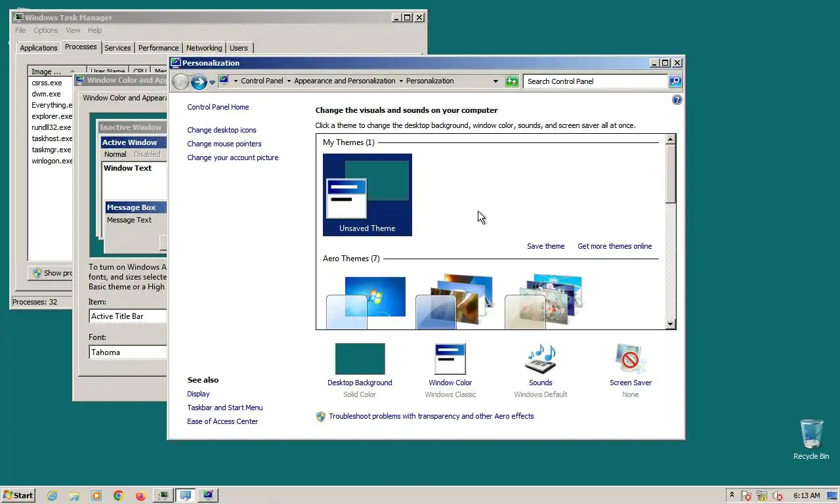The width and height of the screenshot is (840, 504).
Task: Switch to the Applications tab
Action: click(x=39, y=48)
